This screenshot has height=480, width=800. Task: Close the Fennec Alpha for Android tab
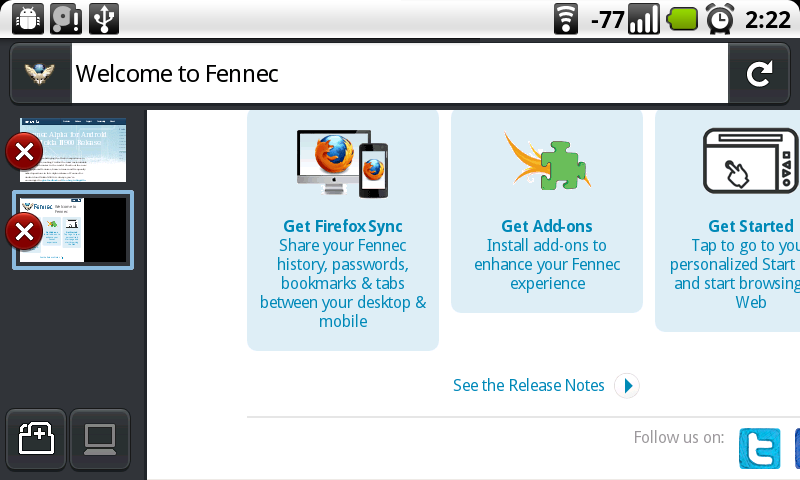[x=24, y=151]
